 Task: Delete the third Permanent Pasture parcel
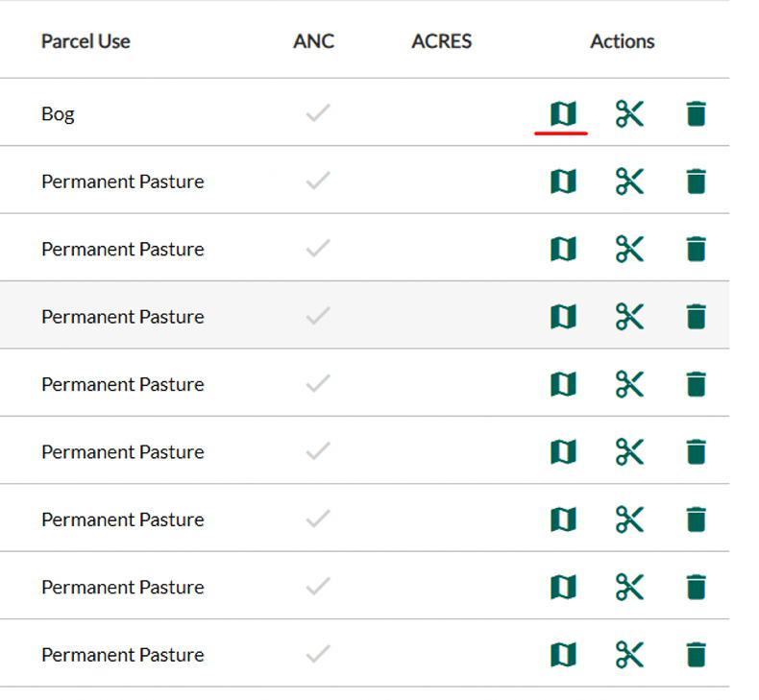tap(697, 317)
